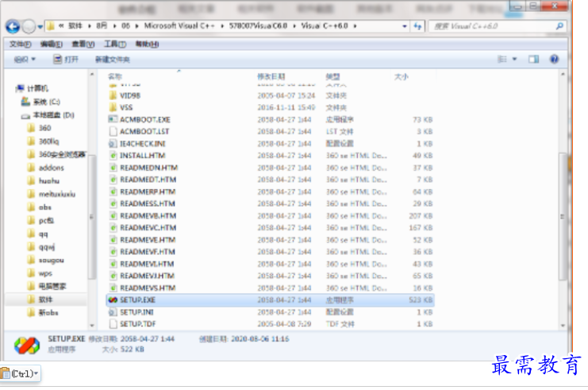Sort by the 类型 column header

coord(332,76)
